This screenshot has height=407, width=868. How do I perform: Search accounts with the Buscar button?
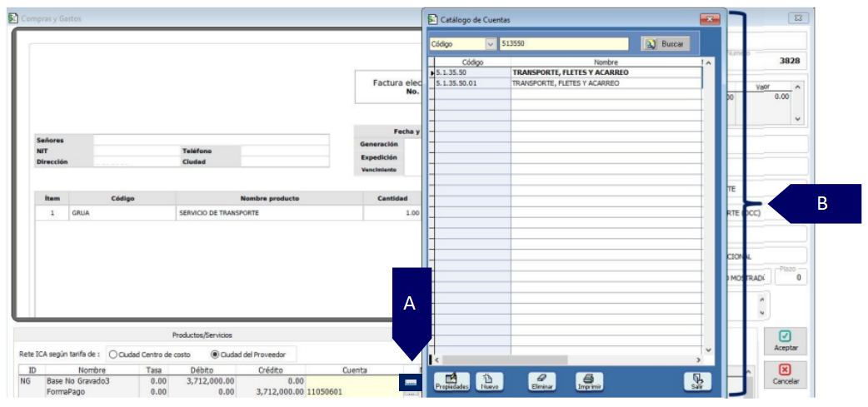coord(666,44)
